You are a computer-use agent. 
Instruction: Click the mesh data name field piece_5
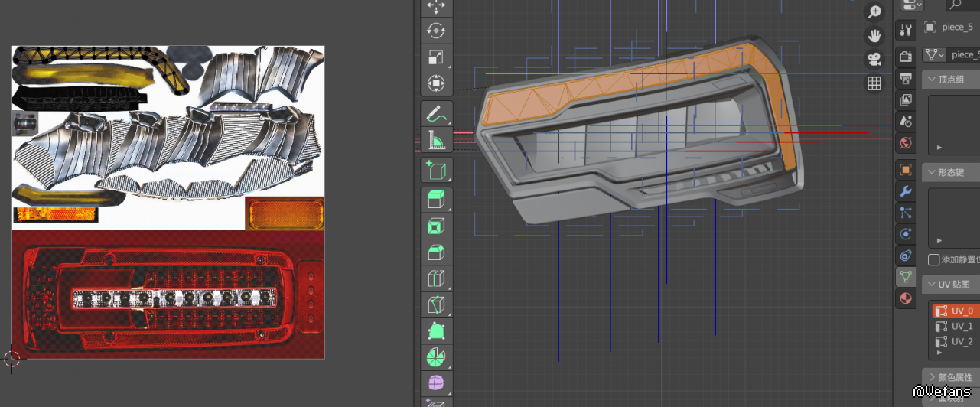962,55
